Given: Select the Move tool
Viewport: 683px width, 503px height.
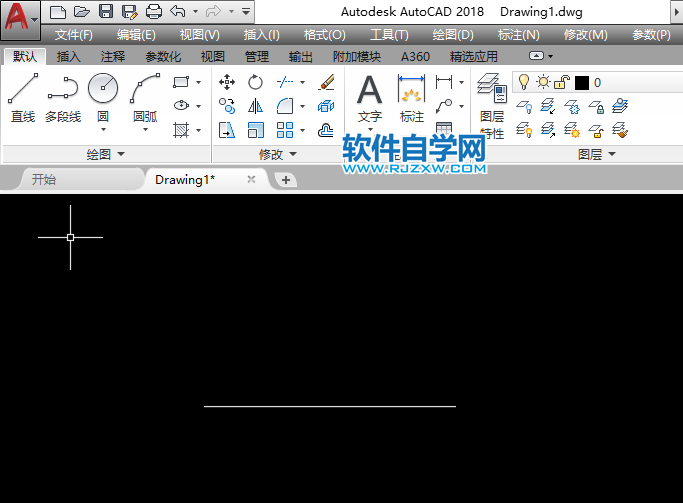Looking at the screenshot, I should click(227, 82).
